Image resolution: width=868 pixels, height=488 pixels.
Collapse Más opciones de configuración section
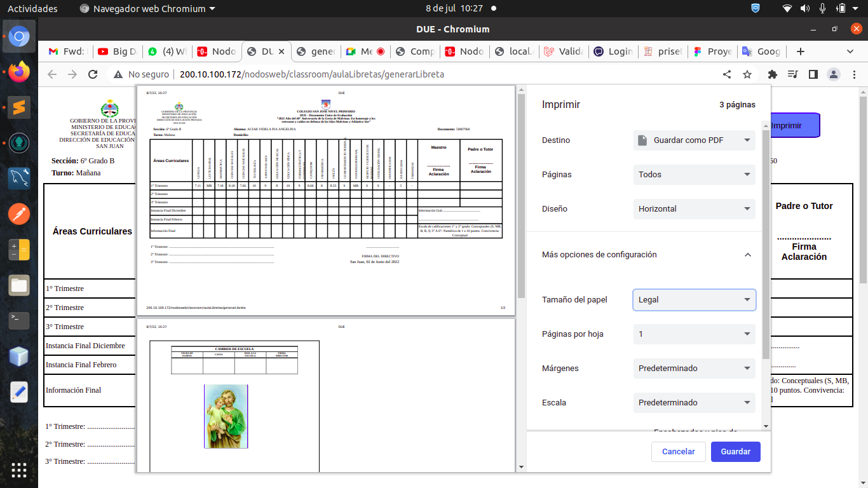point(747,255)
